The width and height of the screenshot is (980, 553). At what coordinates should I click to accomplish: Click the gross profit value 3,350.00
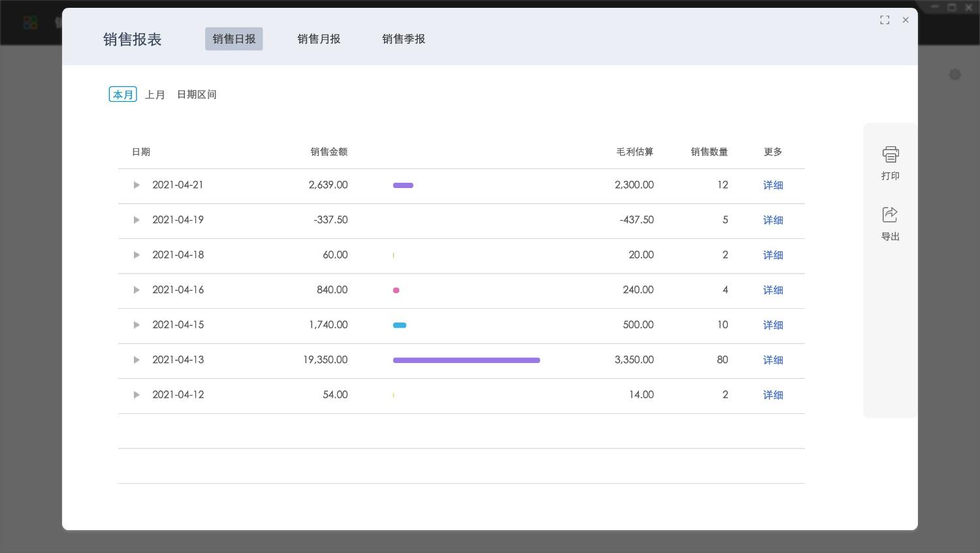pyautogui.click(x=634, y=360)
